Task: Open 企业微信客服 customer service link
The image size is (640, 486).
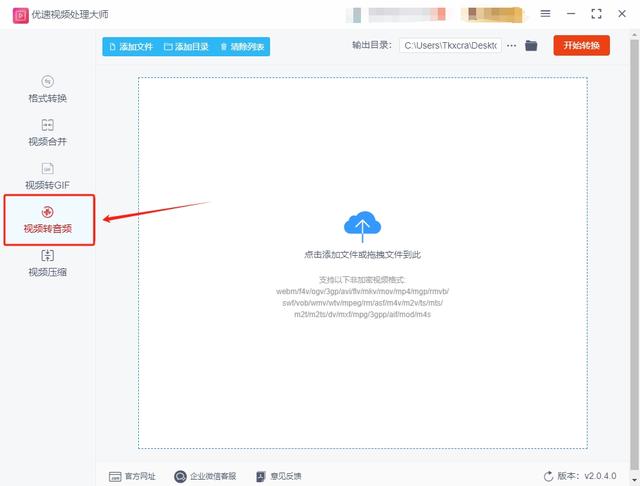Action: (205, 476)
